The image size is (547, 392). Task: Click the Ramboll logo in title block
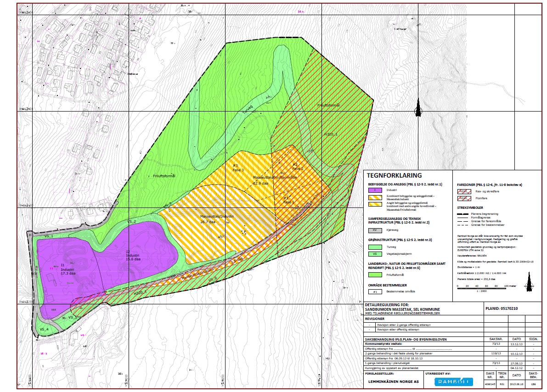(x=453, y=382)
